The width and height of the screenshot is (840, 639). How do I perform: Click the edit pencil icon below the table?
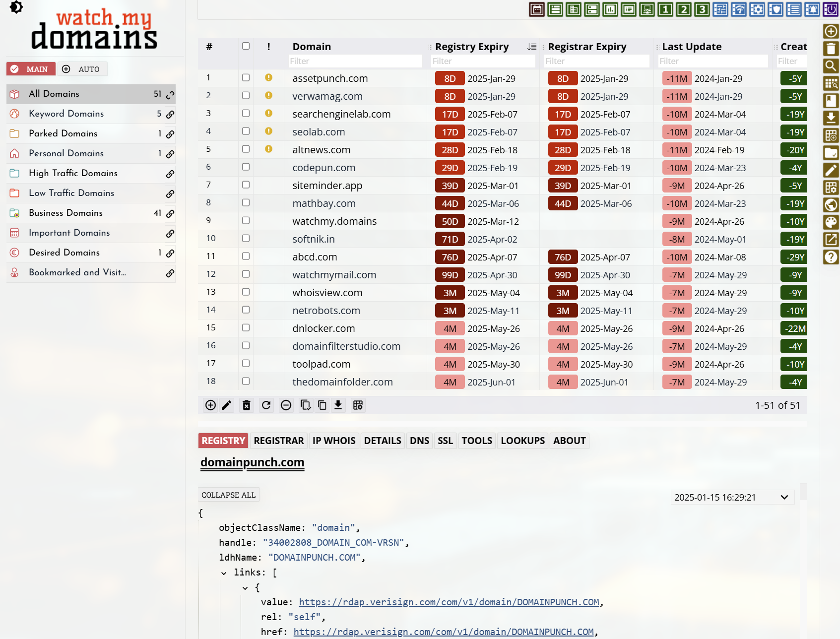226,405
